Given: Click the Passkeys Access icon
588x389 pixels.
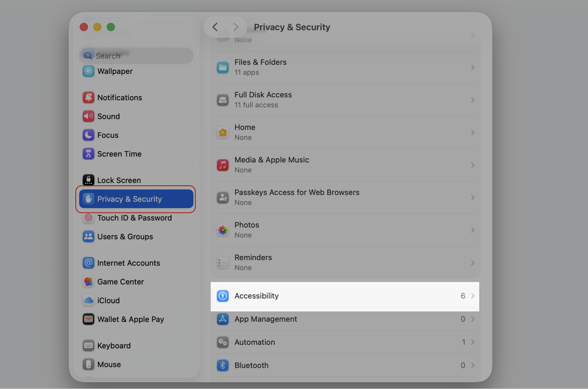Looking at the screenshot, I should tap(223, 198).
